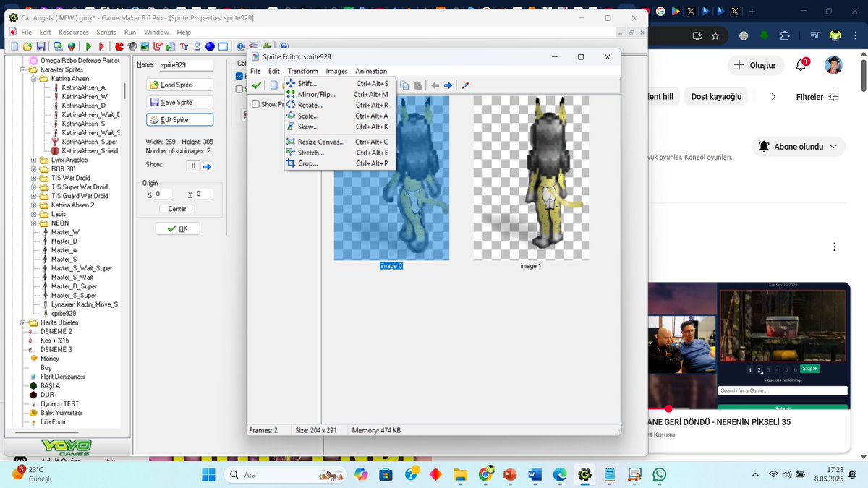Expand the TIS War Droid folder
Viewport: 868px width, 488px height.
click(34, 178)
